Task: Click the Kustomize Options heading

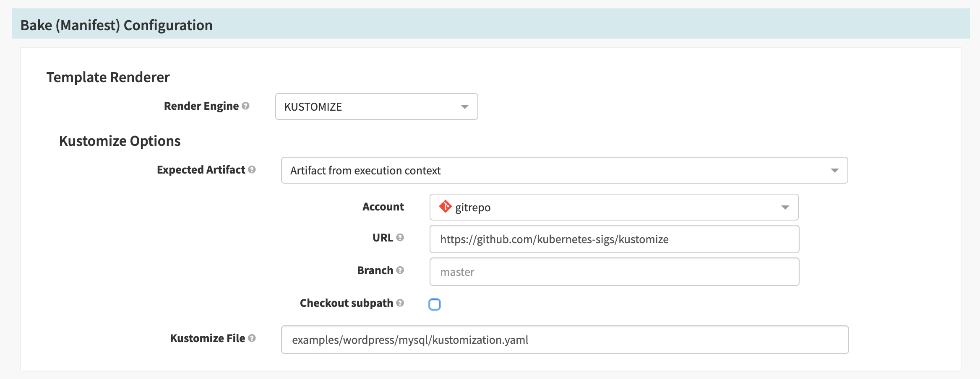Action: pos(120,141)
